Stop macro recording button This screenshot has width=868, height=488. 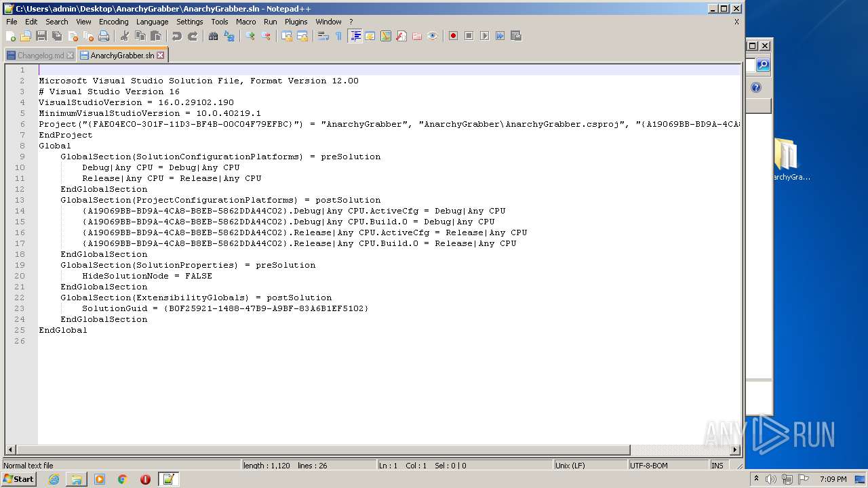(x=469, y=36)
